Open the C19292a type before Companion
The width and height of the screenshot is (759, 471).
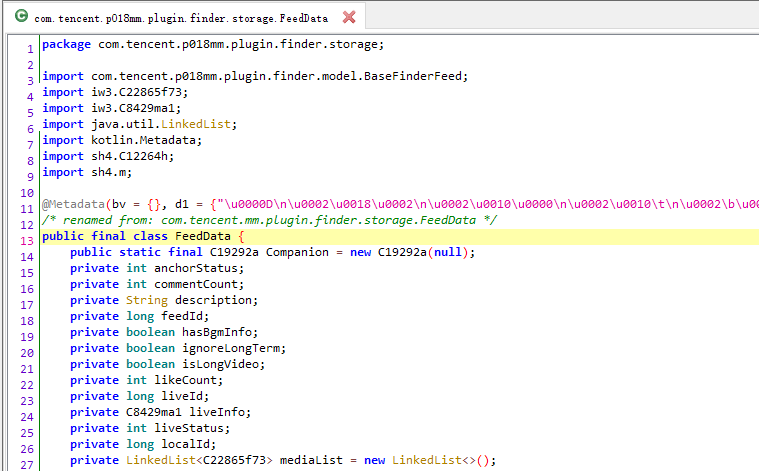click(x=234, y=252)
